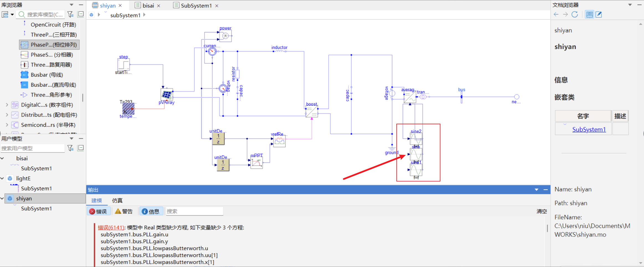Open document browser panel options dropdown
The image size is (644, 267).
click(x=630, y=5)
